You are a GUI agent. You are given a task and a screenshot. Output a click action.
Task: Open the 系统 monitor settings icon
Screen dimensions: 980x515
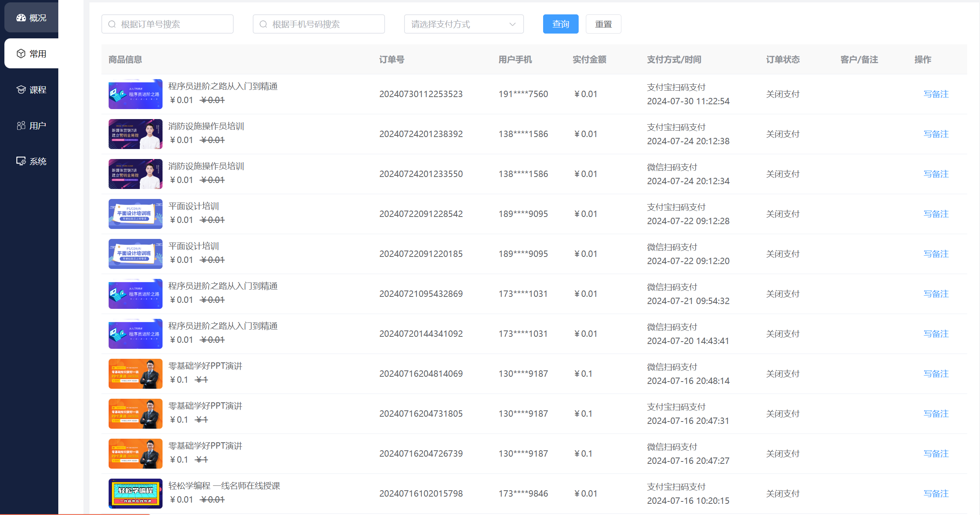click(21, 161)
